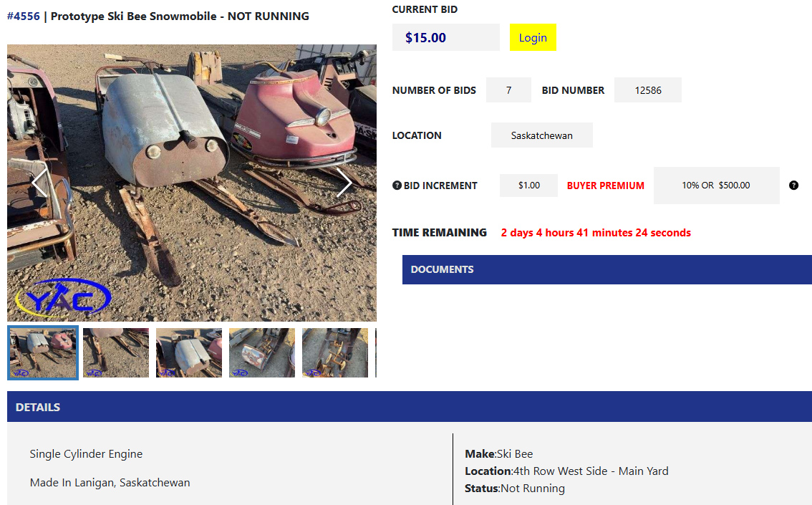
Task: Expand the Documents section header
Action: (607, 269)
